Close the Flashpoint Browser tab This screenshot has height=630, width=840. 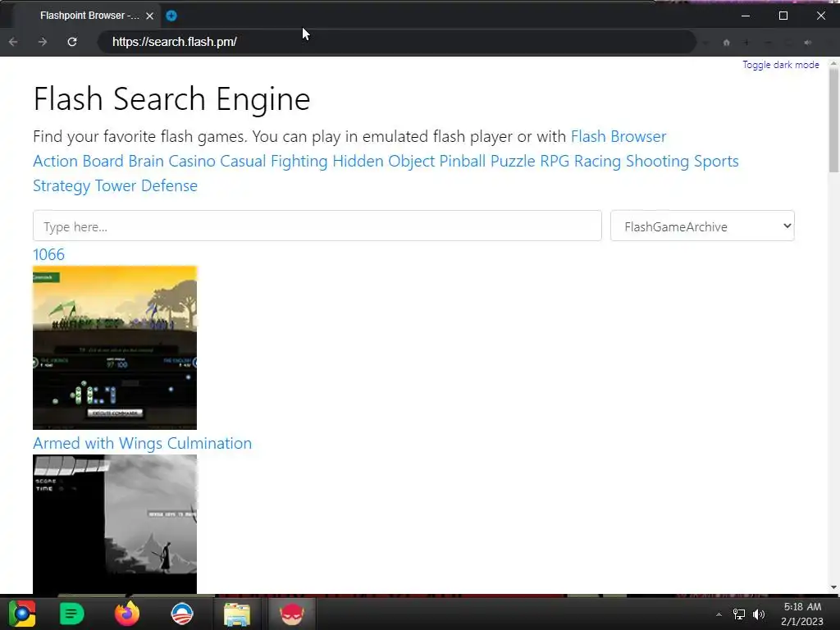[150, 16]
